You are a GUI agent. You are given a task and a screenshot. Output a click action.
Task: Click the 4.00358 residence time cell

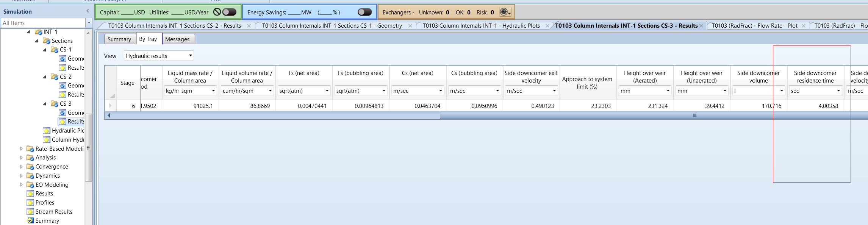815,106
